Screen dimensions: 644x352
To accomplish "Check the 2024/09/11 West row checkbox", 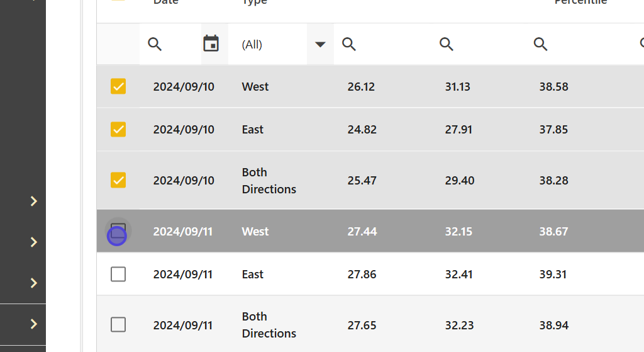I will point(118,231).
